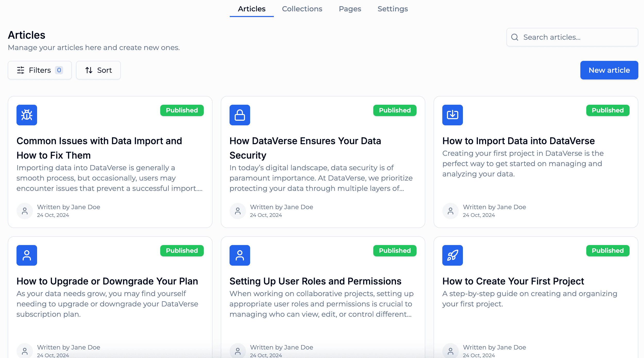Click the New article button
Viewport: 644px width, 358px height.
[x=609, y=70]
